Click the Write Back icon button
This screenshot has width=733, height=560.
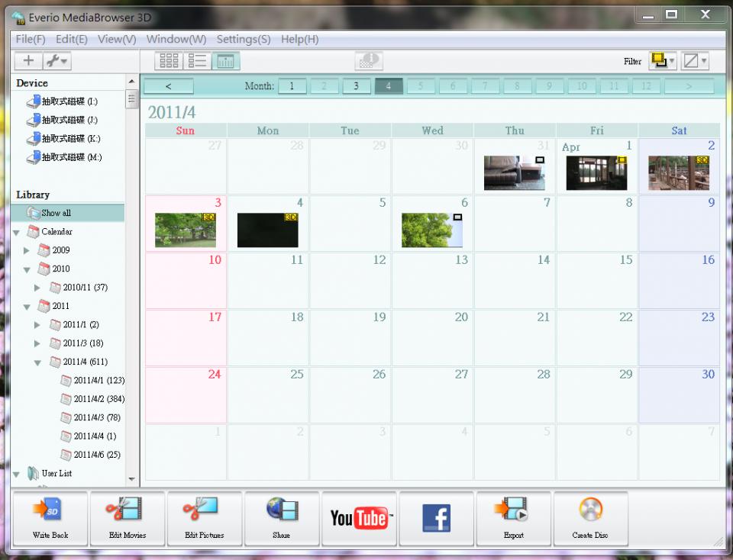pos(50,518)
